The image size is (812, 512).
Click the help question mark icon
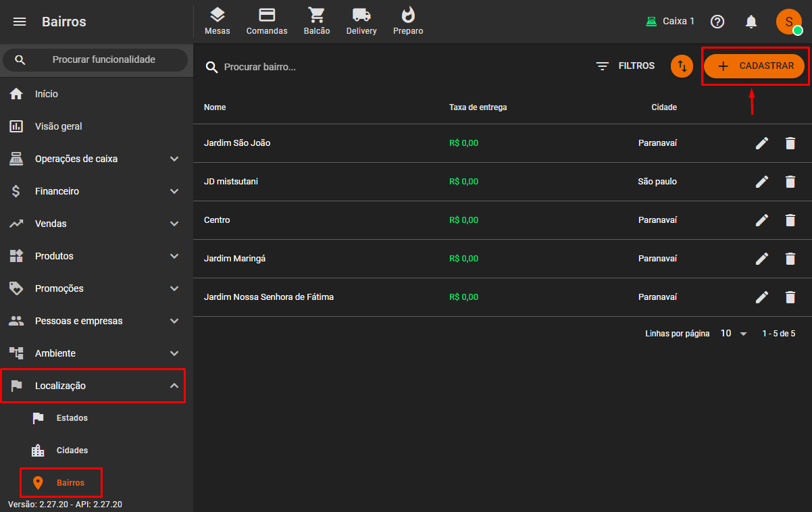tap(717, 22)
